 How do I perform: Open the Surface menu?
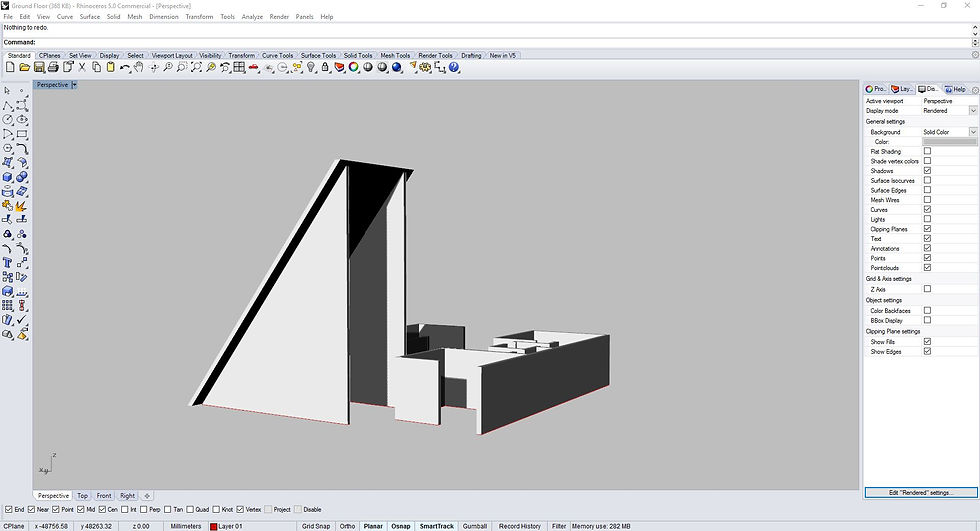tap(89, 17)
